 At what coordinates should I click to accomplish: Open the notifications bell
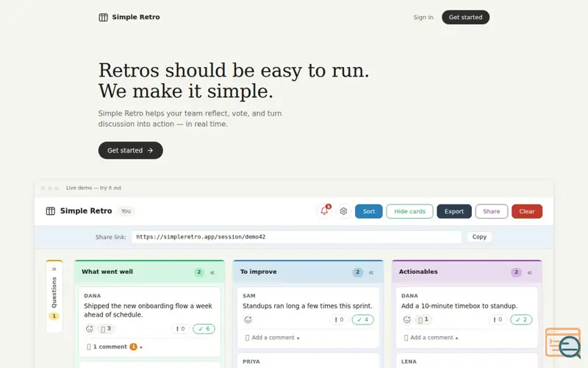tap(324, 211)
